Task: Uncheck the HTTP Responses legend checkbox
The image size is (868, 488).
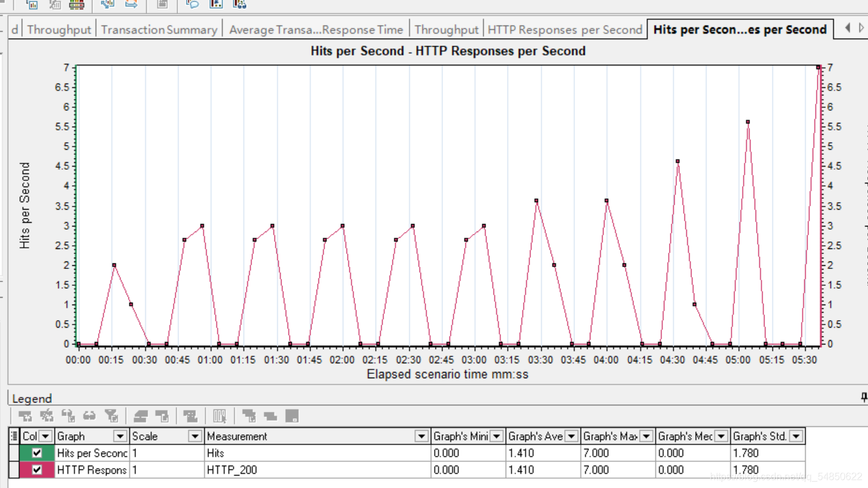Action: [37, 470]
